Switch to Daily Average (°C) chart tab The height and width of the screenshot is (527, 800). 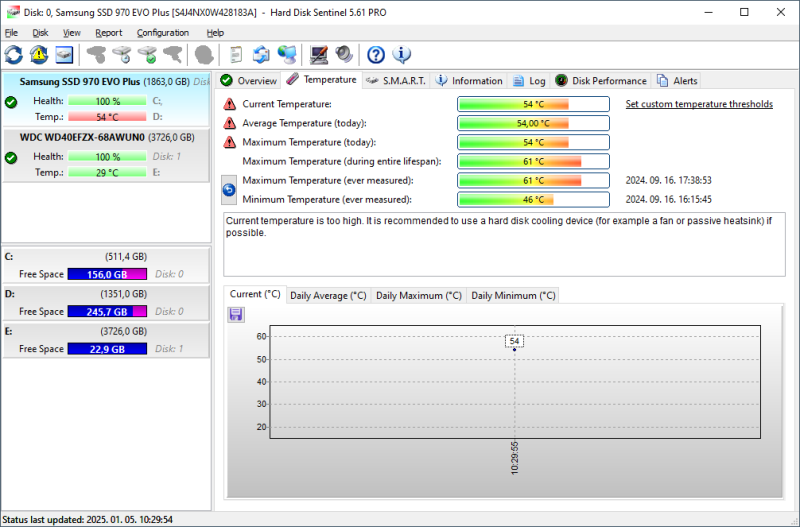click(x=328, y=295)
